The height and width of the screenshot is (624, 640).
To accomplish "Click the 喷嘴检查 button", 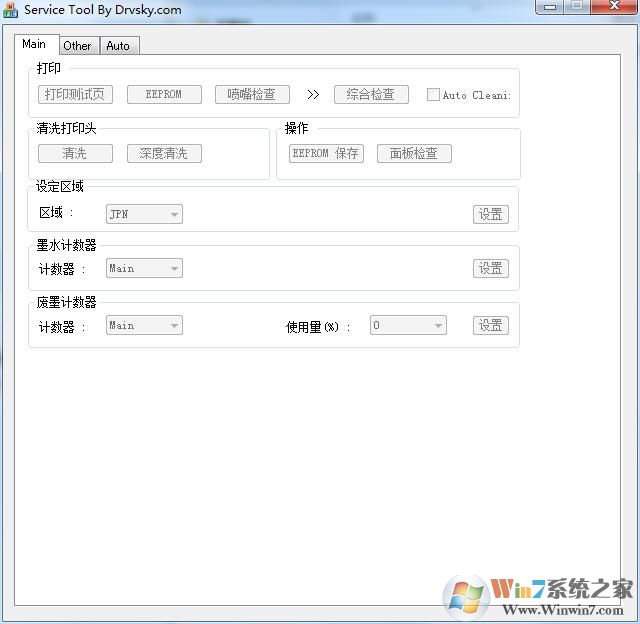I will (252, 95).
